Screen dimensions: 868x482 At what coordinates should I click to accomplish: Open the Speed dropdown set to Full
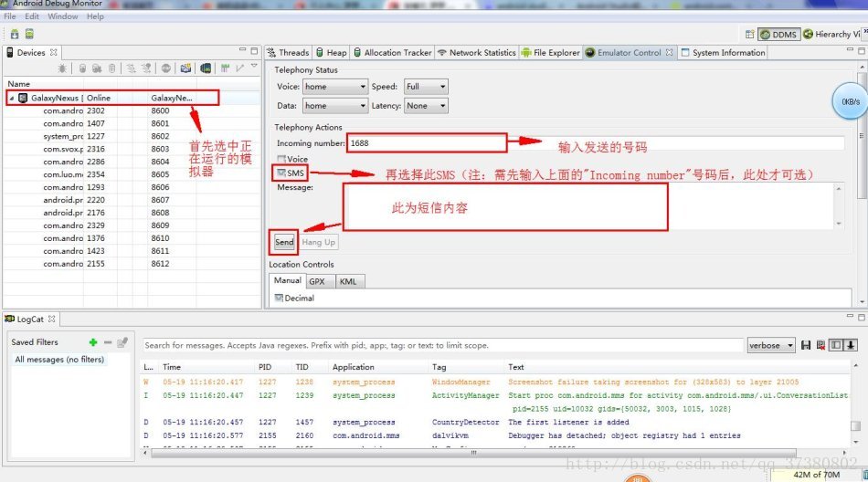point(426,87)
